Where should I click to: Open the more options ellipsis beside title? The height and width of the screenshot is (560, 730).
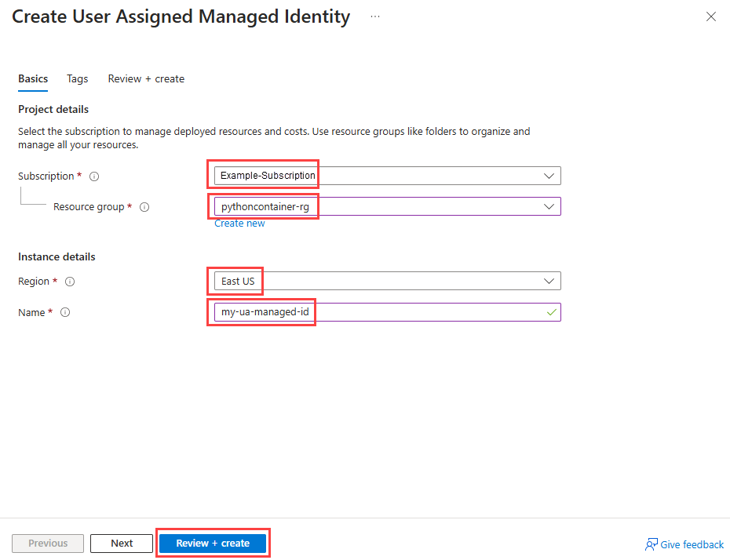coord(375,16)
